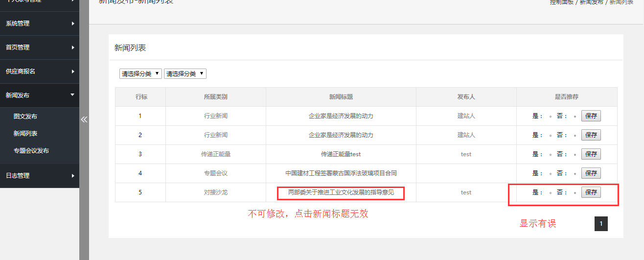Open the 传递正能量test news title

[341, 154]
